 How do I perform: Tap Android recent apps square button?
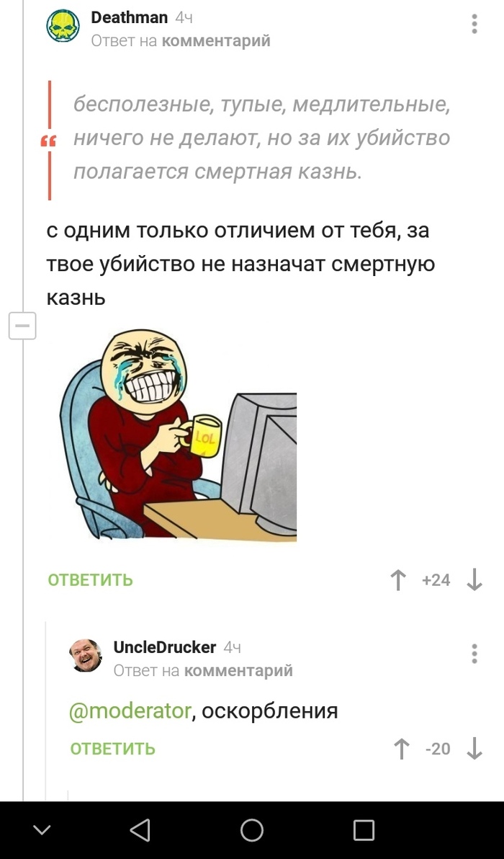click(x=364, y=830)
